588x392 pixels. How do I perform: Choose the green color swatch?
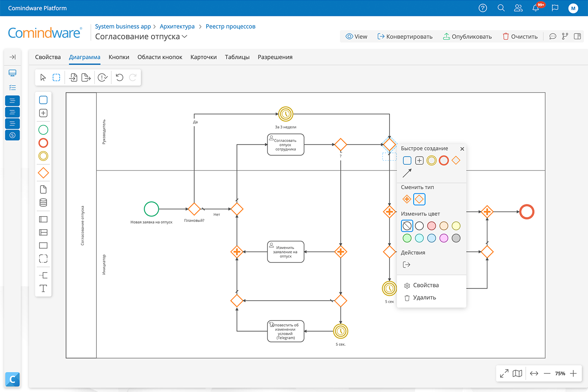tap(407, 238)
